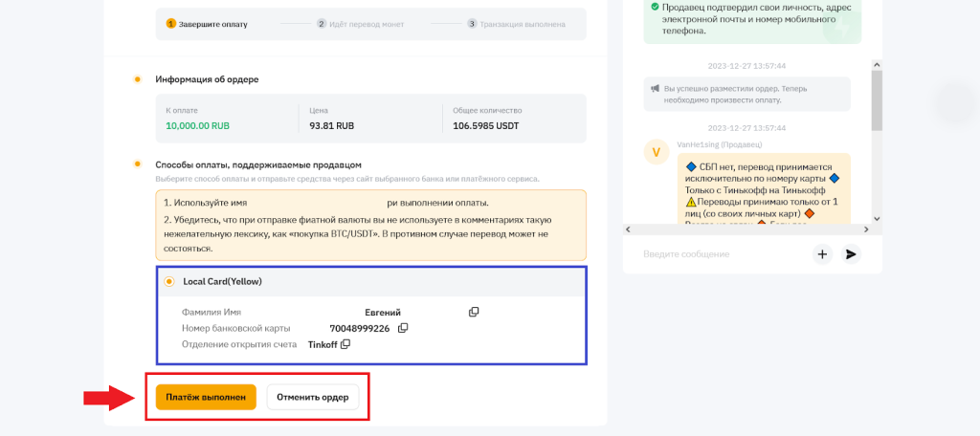This screenshot has height=436, width=980.
Task: Click step 1 'Завершите оплату'
Action: [x=207, y=23]
